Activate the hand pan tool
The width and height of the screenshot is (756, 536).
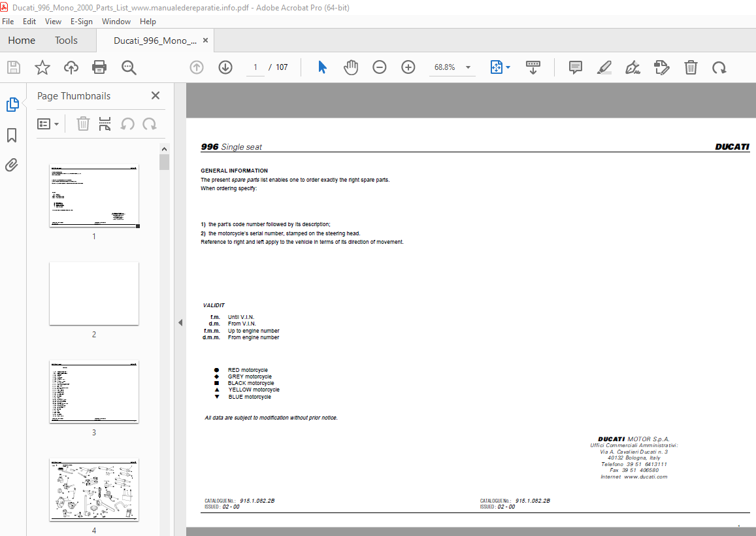351,67
